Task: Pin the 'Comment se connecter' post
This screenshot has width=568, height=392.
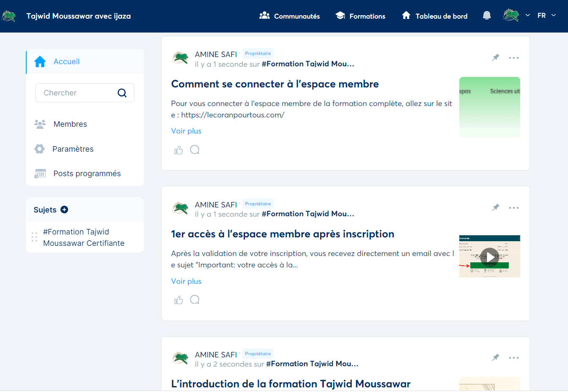Action: tap(496, 57)
